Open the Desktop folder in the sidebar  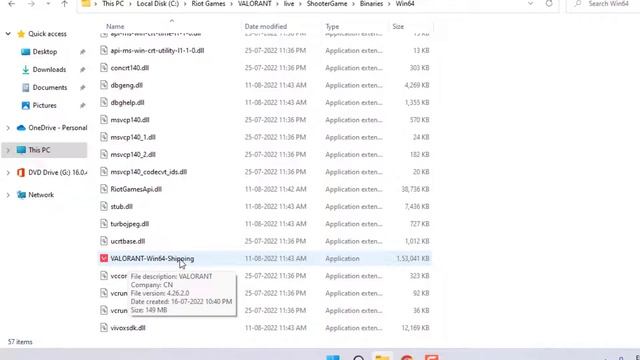click(x=44, y=52)
